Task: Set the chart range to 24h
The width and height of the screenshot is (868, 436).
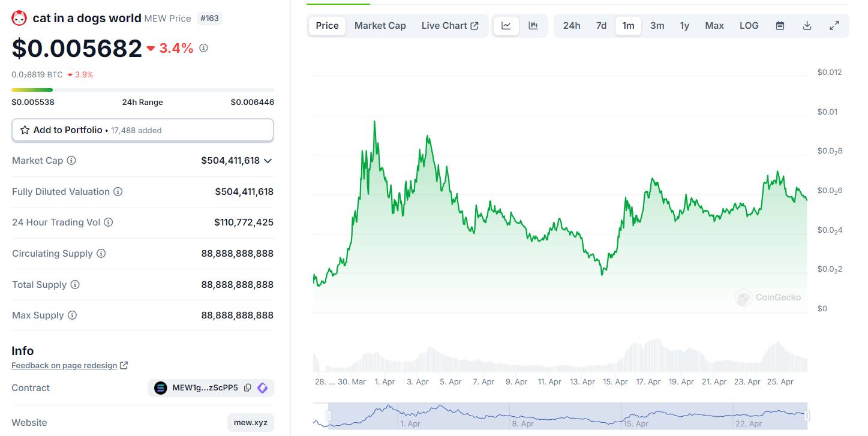Action: (x=572, y=26)
